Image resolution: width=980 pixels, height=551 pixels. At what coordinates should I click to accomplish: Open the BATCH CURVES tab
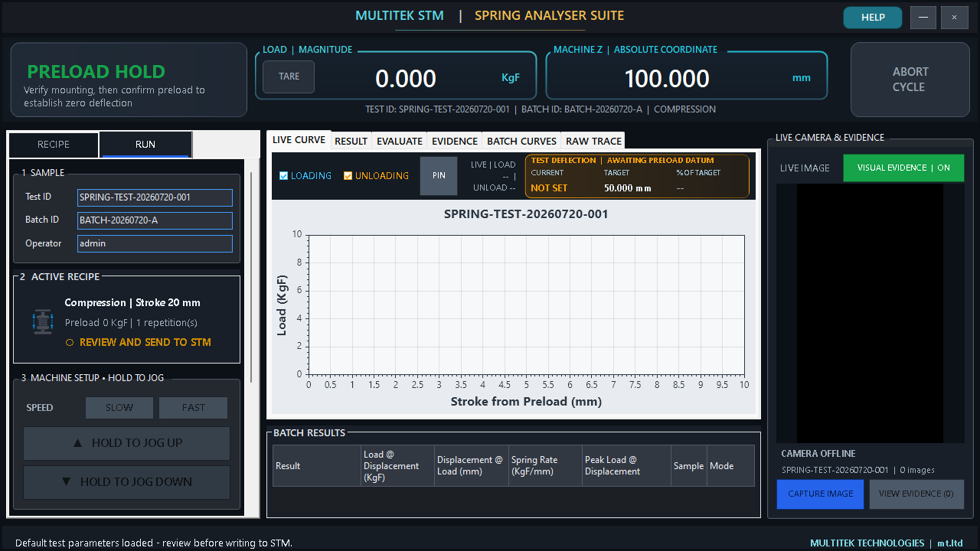pyautogui.click(x=522, y=141)
